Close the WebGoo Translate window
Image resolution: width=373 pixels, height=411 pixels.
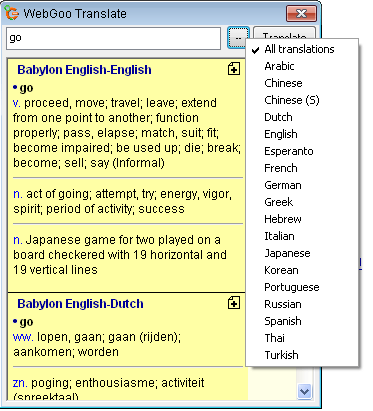point(301,13)
